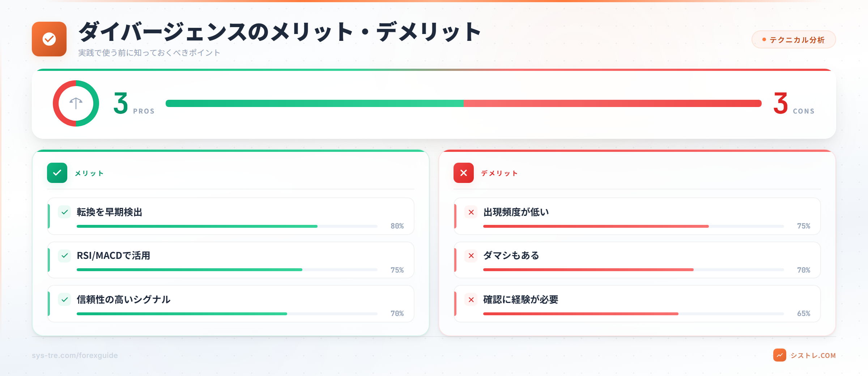Click the large green 3 PROS count
Screen dimensions: 868x376
121,103
